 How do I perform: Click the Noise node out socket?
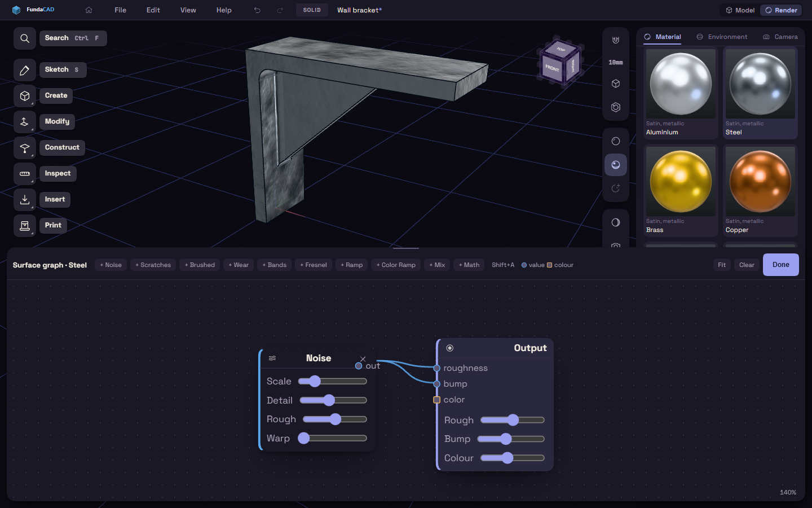click(x=359, y=366)
